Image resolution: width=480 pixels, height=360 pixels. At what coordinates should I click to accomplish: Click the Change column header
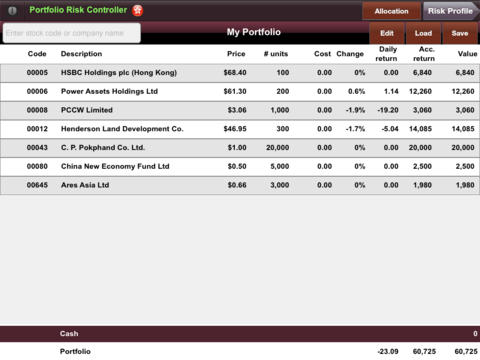(350, 54)
